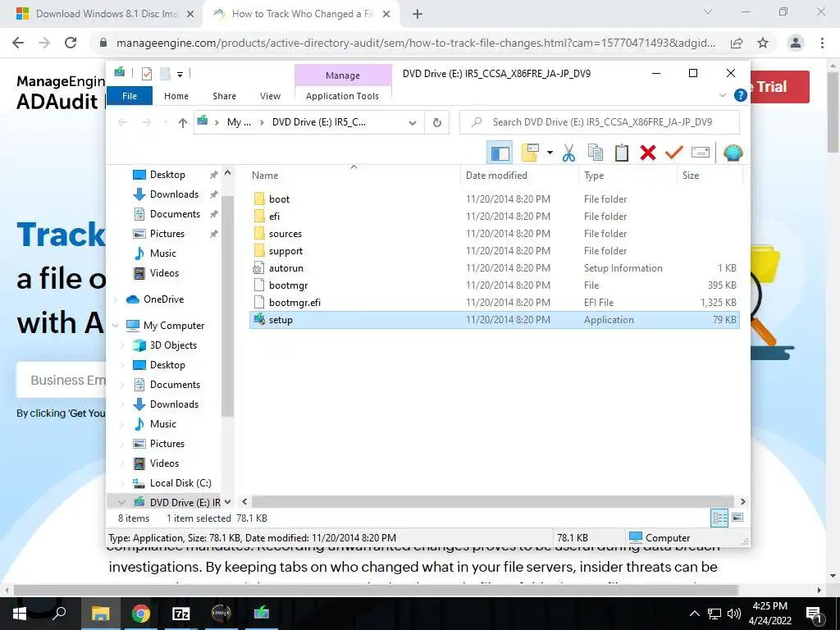Click the red X Delete icon
Image resolution: width=840 pixels, height=630 pixels.
pos(648,153)
